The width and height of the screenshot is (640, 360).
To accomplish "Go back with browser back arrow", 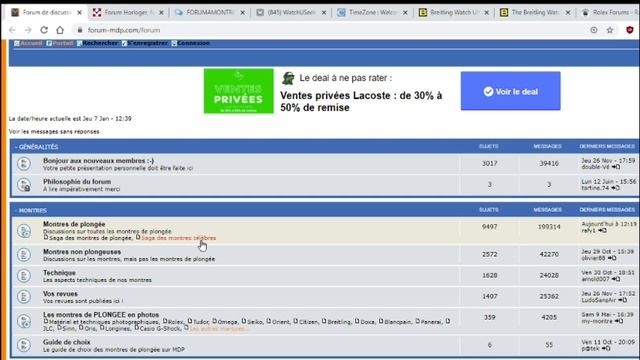I will coord(12,30).
